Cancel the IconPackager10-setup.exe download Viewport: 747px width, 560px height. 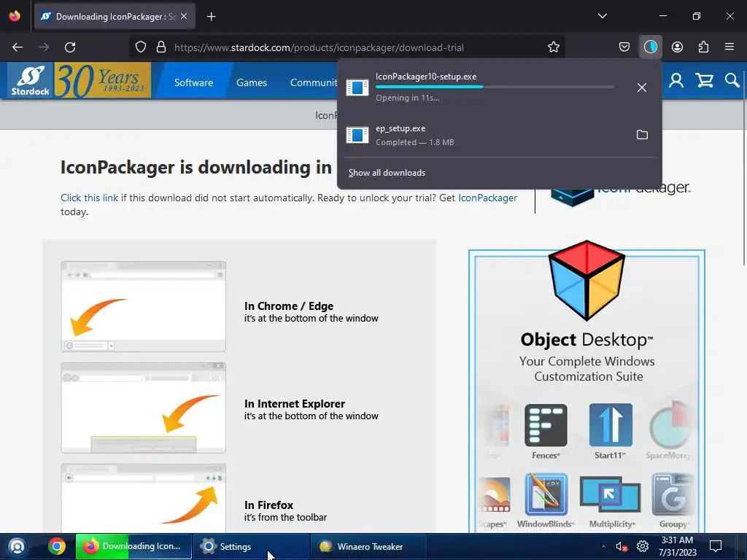(642, 87)
